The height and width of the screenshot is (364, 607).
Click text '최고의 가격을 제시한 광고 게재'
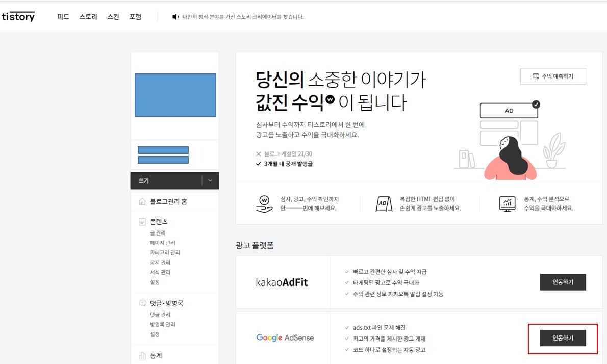[389, 339]
